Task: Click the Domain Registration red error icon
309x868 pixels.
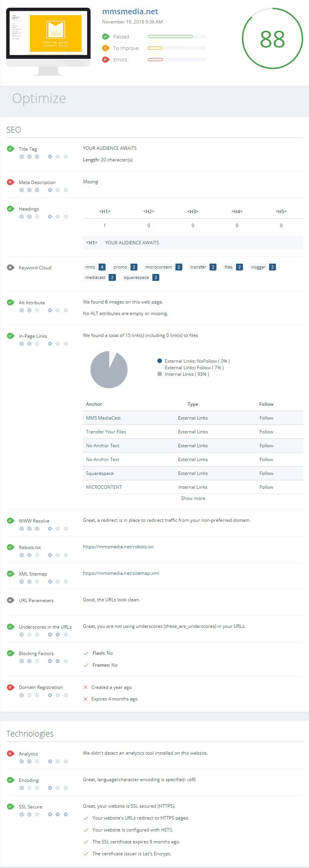Action: tap(11, 687)
